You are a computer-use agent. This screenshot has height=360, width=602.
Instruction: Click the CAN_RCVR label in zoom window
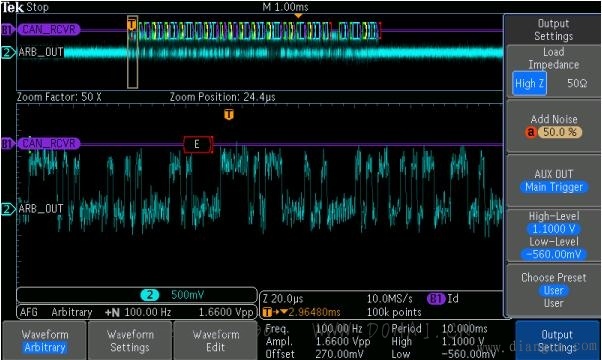point(49,144)
